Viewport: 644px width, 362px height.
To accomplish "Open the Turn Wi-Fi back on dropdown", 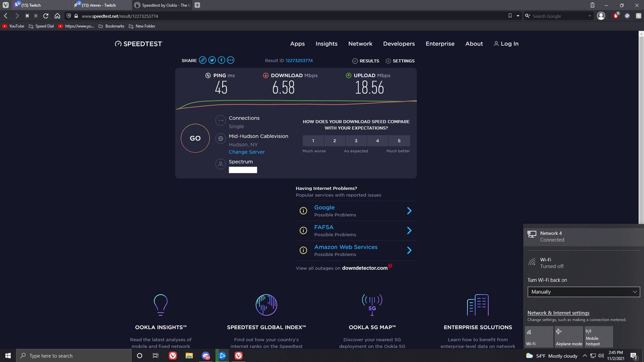I will [584, 292].
